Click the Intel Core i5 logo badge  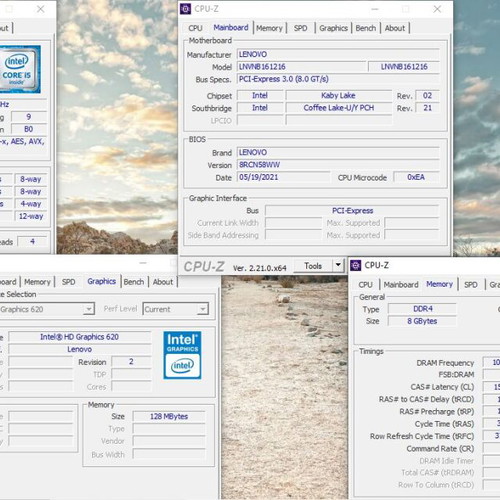tap(20, 69)
